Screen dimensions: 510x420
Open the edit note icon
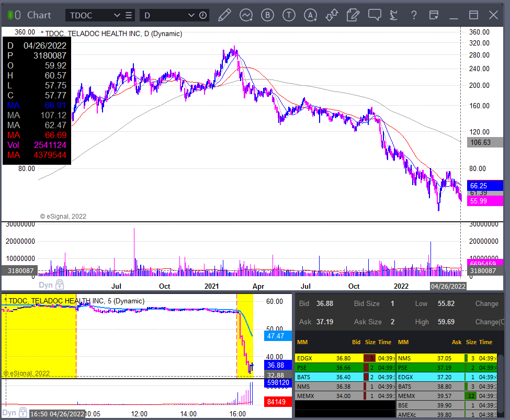tap(353, 15)
